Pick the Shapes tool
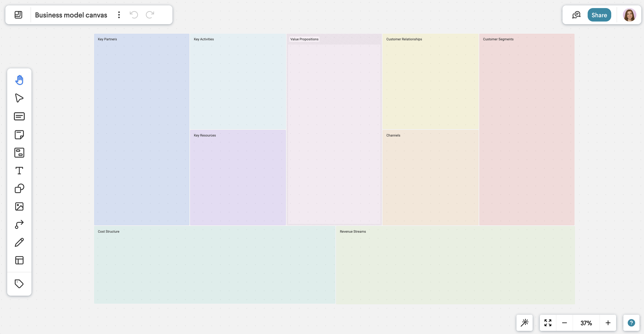 (x=19, y=188)
